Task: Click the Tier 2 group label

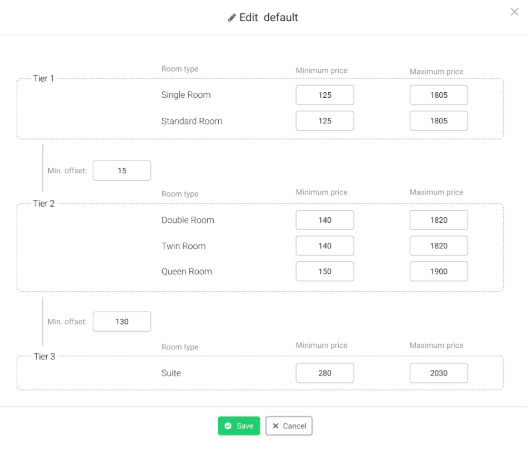Action: [44, 203]
